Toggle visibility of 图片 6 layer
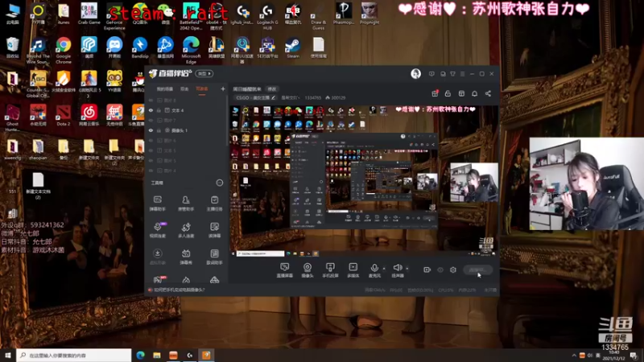The height and width of the screenshot is (362, 644). coord(151,141)
